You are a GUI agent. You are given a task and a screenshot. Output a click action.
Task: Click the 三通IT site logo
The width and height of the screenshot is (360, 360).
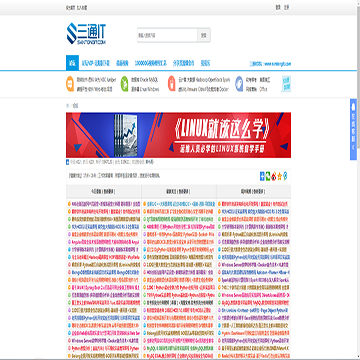pyautogui.click(x=86, y=33)
